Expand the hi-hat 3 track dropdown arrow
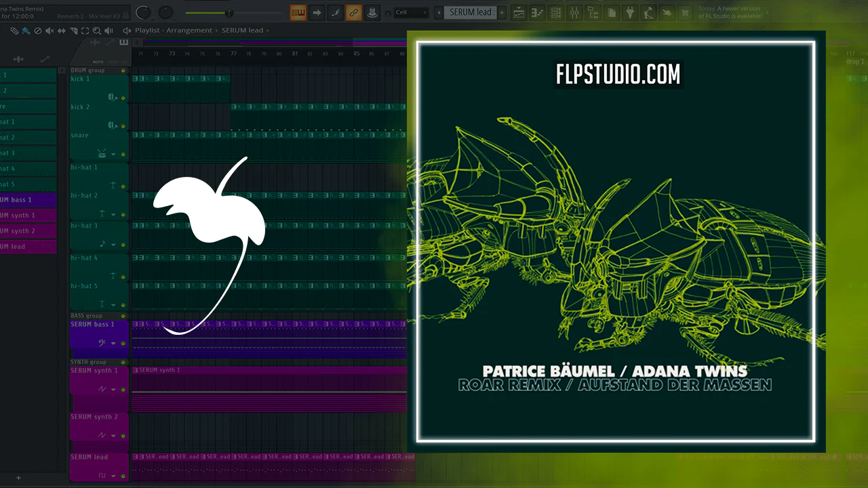 (114, 244)
